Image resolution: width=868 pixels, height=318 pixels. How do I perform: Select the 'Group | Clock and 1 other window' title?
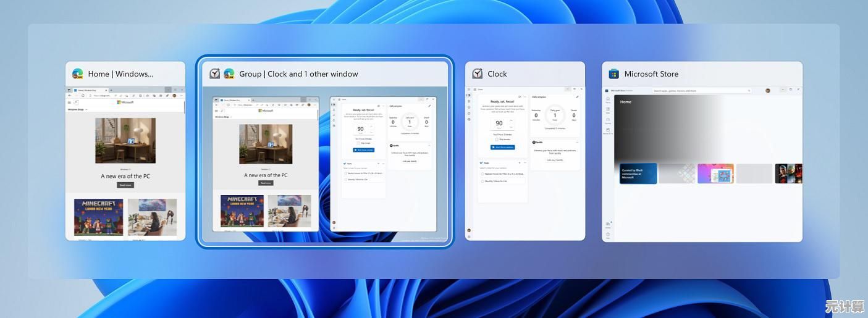click(298, 74)
